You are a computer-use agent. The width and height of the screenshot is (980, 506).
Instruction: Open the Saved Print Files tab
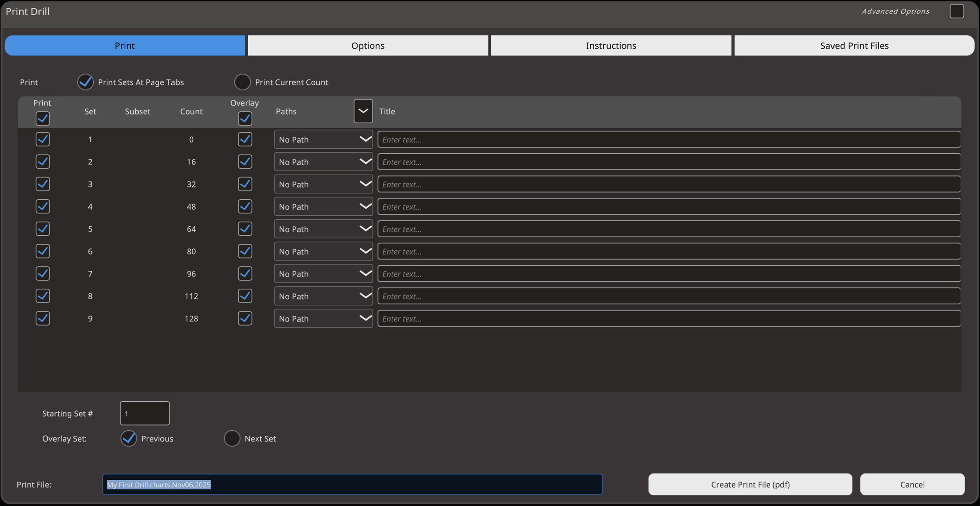pos(854,46)
